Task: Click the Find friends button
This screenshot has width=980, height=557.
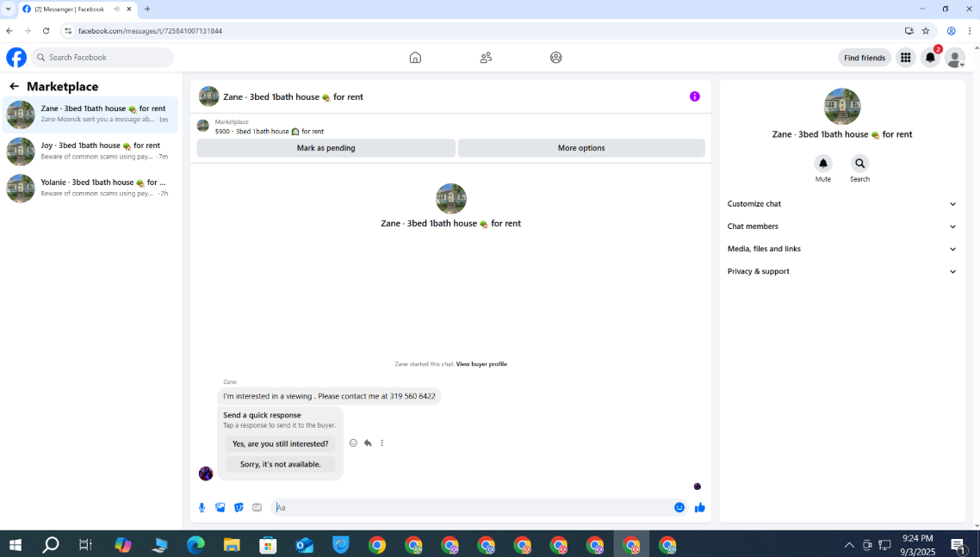Action: pyautogui.click(x=865, y=58)
